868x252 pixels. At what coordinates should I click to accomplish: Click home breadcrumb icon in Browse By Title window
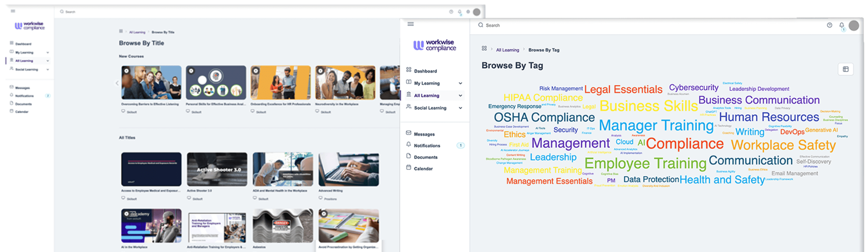pyautogui.click(x=121, y=31)
